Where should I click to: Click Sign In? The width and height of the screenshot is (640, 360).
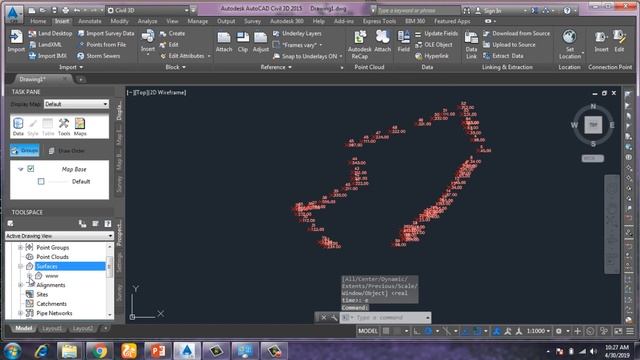(488, 11)
